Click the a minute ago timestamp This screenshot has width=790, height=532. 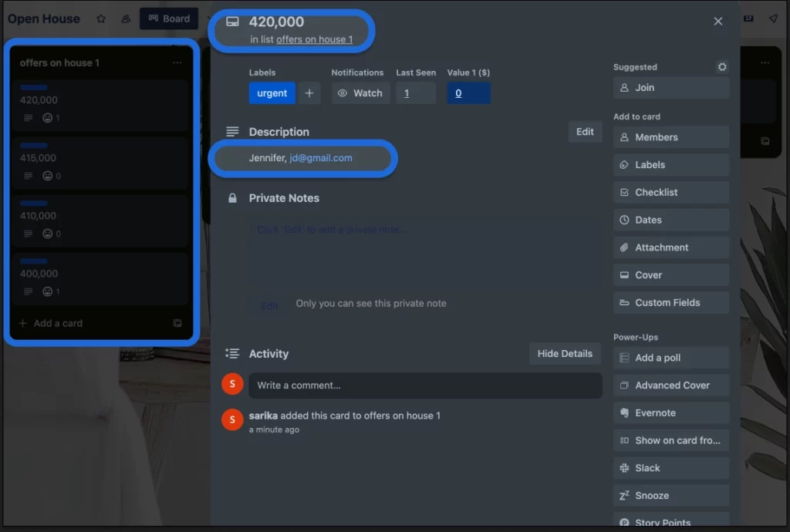[x=274, y=429]
